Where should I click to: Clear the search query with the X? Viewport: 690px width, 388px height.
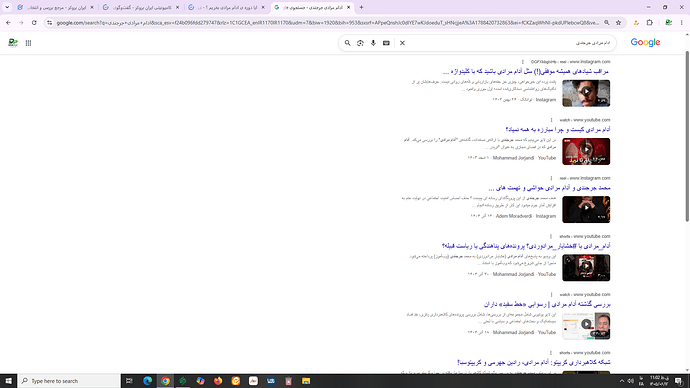(402, 43)
